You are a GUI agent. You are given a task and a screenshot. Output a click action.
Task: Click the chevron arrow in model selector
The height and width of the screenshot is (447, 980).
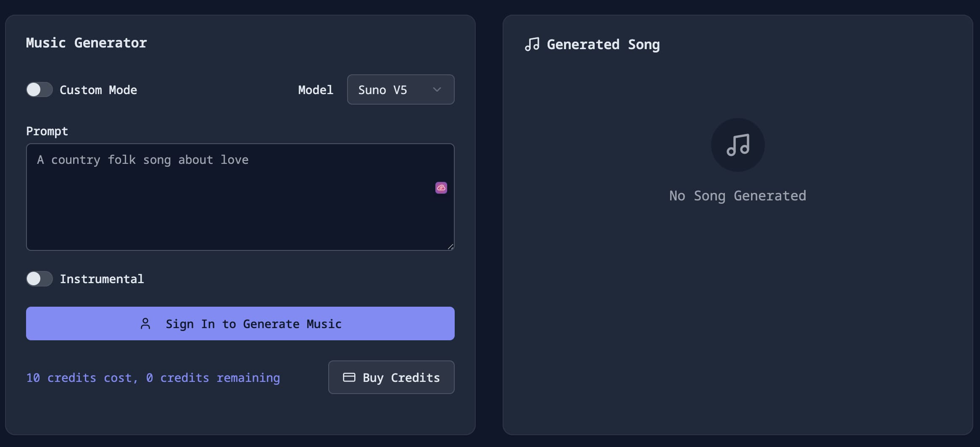437,89
